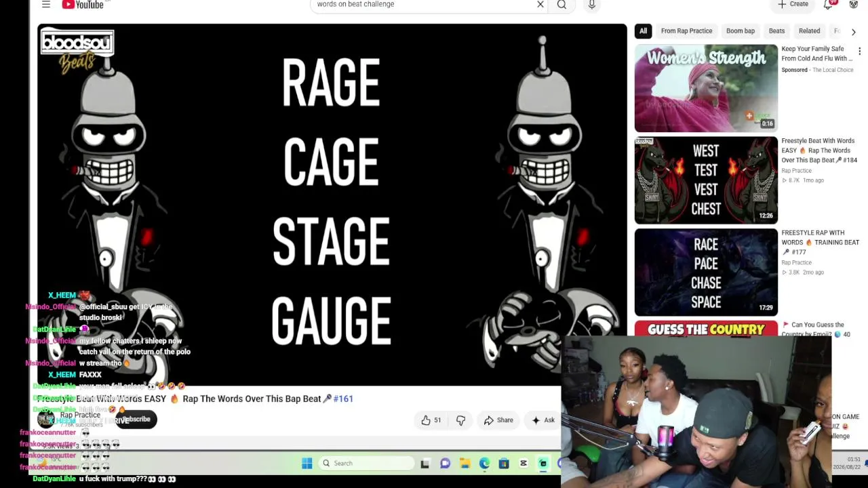Viewport: 868px width, 488px height.
Task: Open Windows Start menu
Action: 307,464
